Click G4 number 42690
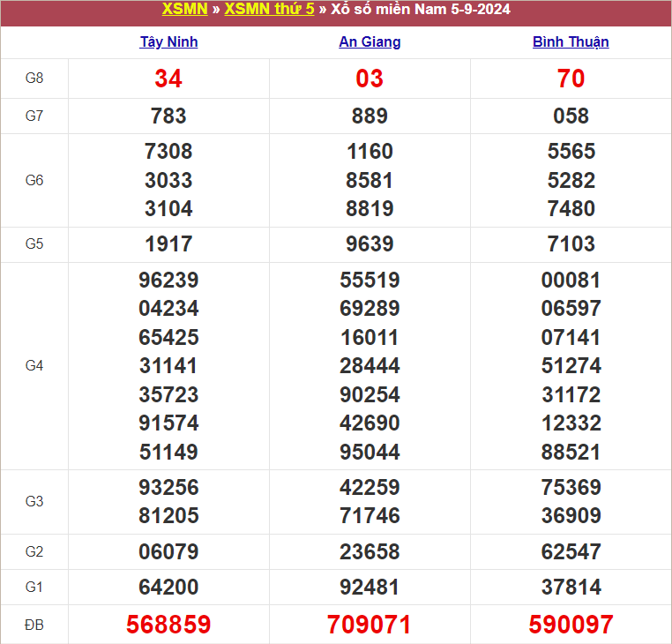This screenshot has height=644, width=672. [370, 423]
